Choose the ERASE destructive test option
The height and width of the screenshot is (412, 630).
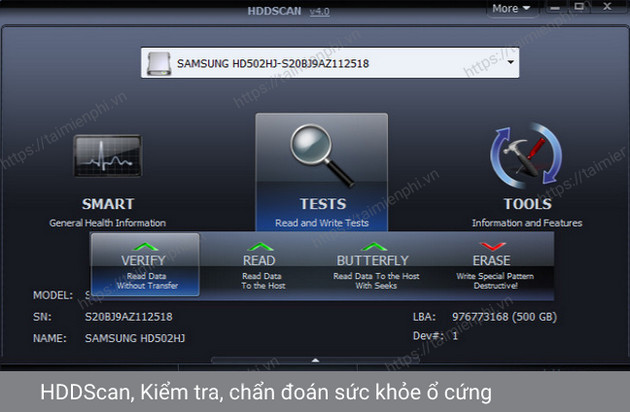493,266
